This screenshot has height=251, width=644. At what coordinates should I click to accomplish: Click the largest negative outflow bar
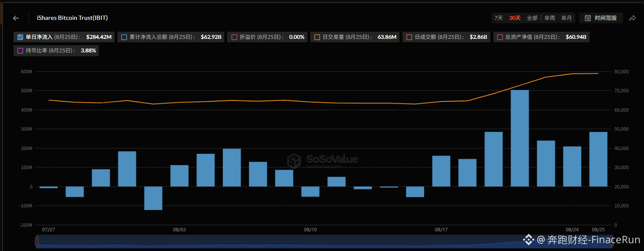[x=153, y=198]
